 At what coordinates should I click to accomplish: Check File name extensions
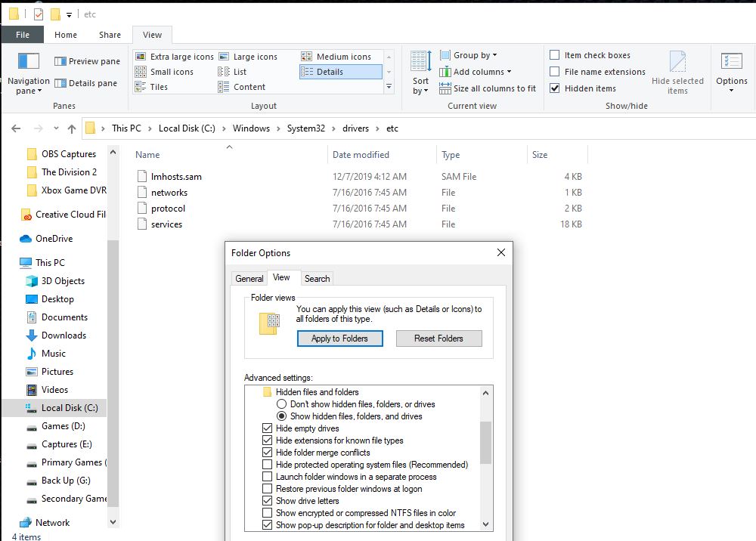556,72
